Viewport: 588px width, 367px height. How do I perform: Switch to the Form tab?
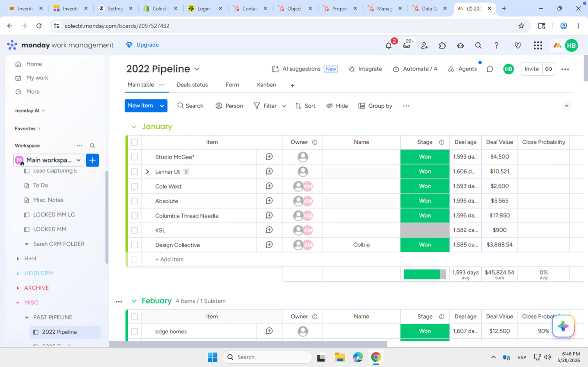(x=232, y=85)
